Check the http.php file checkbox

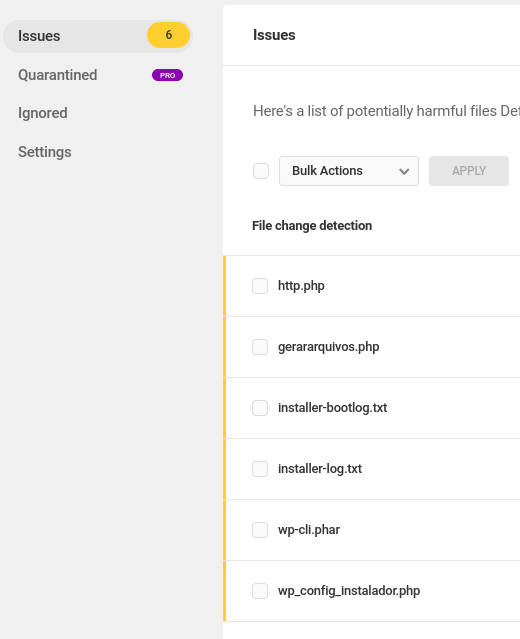[x=260, y=286]
